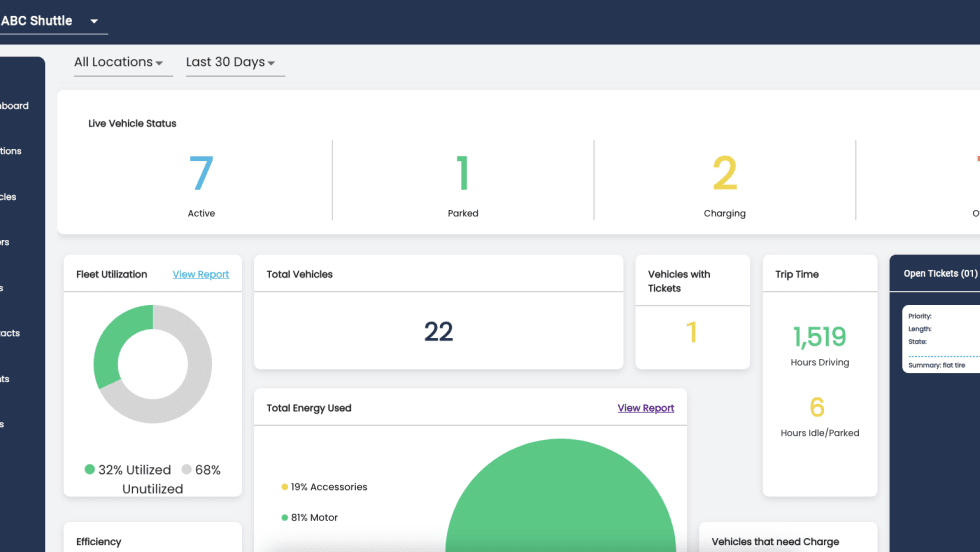Open the Vehicles with Tickets count
This screenshot has height=552, width=980.
click(692, 332)
